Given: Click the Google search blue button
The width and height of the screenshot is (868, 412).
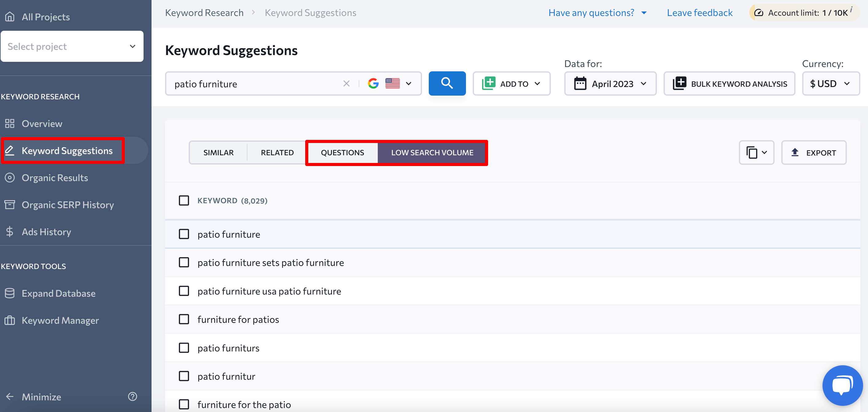Looking at the screenshot, I should pos(447,84).
